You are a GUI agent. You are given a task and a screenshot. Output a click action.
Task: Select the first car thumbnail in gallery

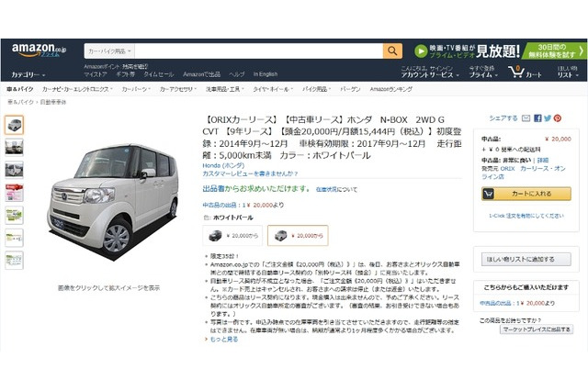pos(15,125)
